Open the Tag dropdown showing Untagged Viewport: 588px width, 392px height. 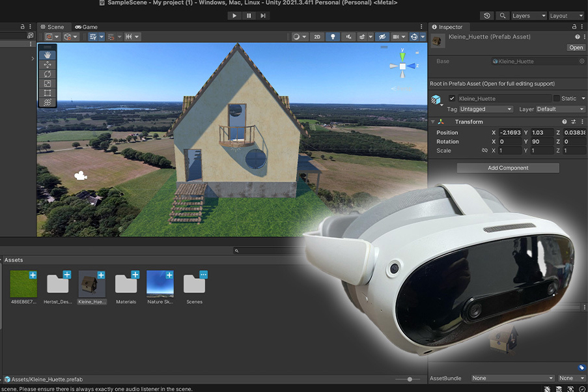(486, 109)
